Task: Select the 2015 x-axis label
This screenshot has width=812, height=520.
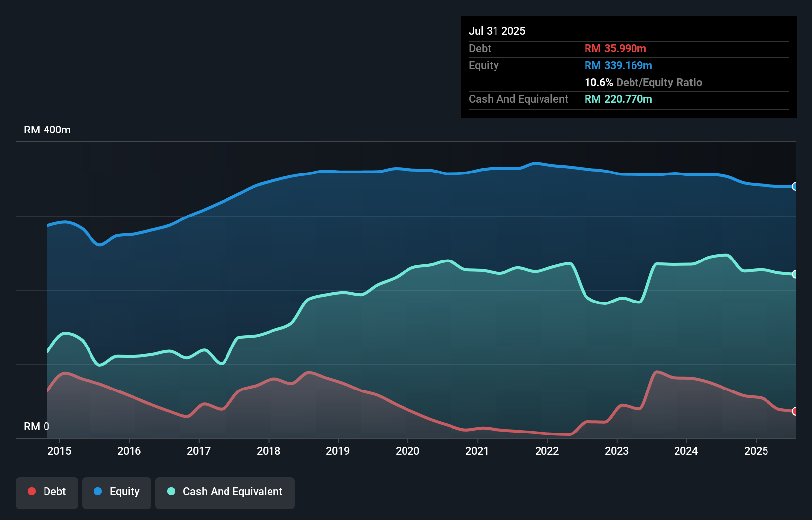Action: [x=59, y=451]
